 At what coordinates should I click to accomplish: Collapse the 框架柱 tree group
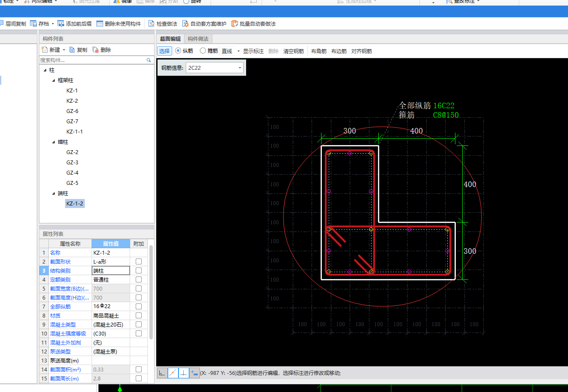point(54,80)
